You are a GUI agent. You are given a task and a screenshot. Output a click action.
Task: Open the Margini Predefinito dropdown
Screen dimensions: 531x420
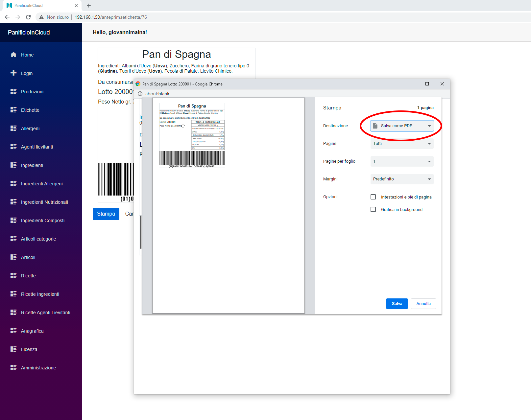click(x=402, y=179)
